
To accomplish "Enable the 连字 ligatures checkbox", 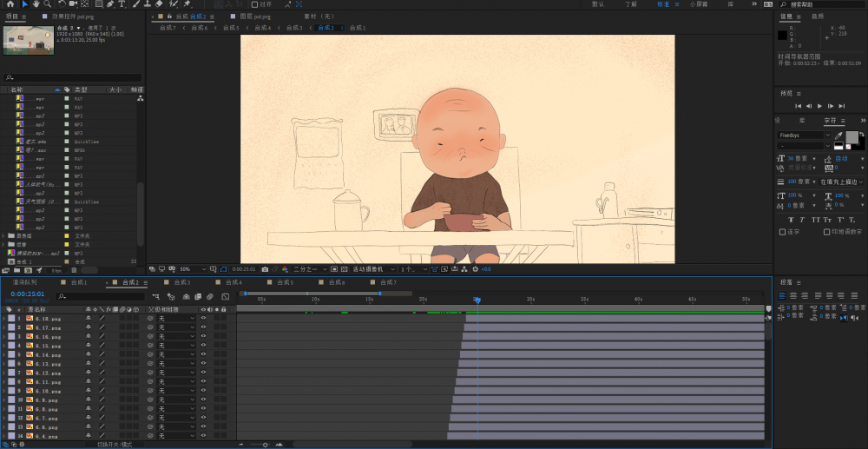I will tap(782, 232).
